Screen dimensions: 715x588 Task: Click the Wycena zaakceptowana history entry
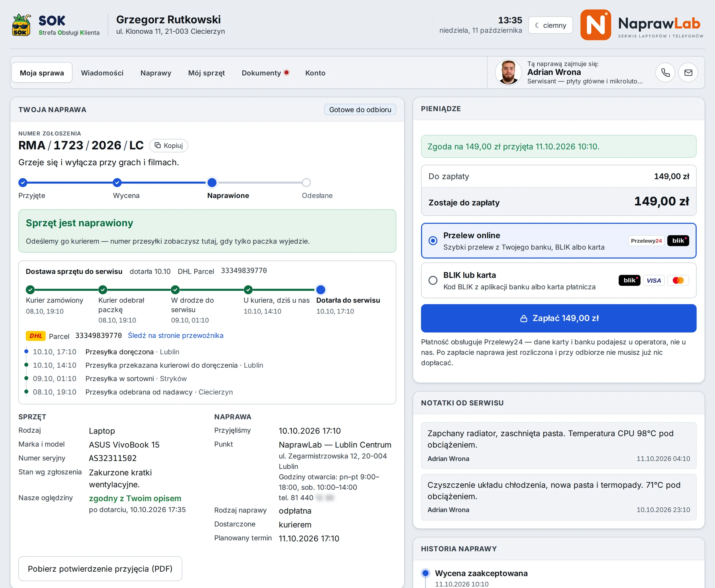point(481,573)
